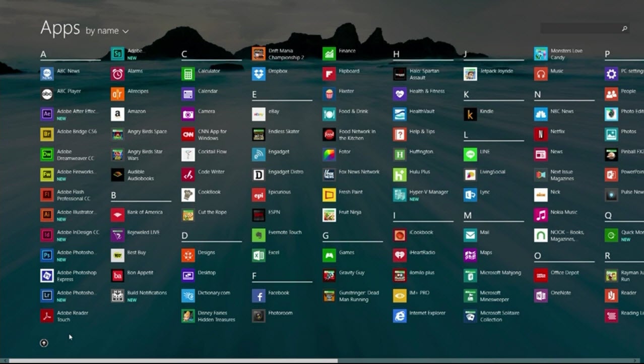The height and width of the screenshot is (364, 644).
Task: Open the Calculator app icon
Action: (x=188, y=74)
